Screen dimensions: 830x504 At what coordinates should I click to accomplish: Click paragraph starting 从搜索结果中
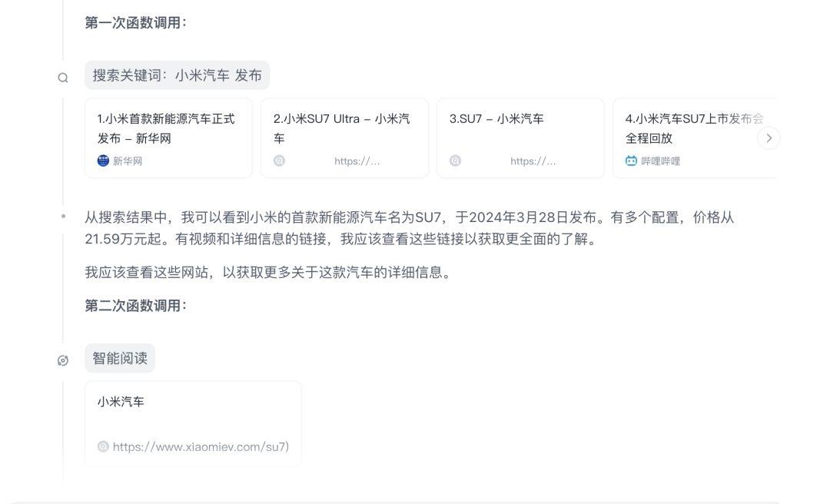click(410, 228)
